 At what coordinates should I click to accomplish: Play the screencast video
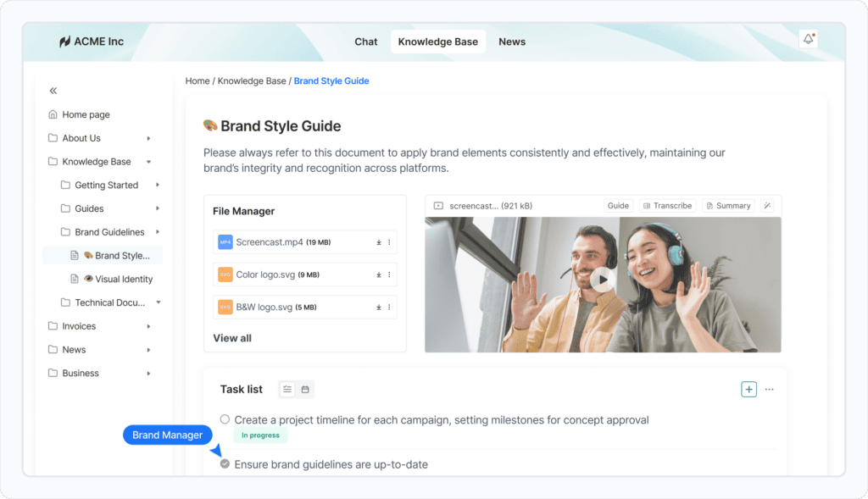click(603, 280)
